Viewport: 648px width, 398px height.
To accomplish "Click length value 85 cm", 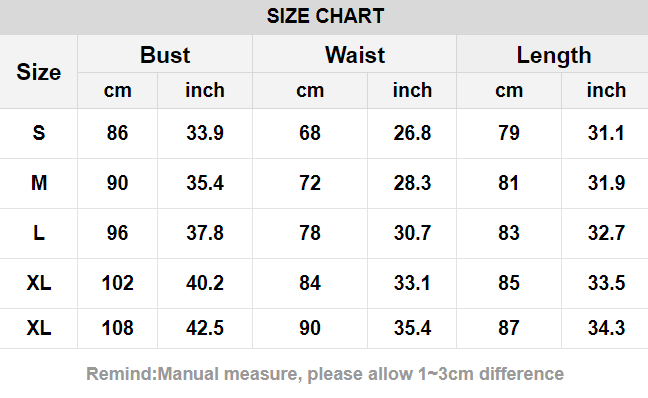I will click(509, 283).
